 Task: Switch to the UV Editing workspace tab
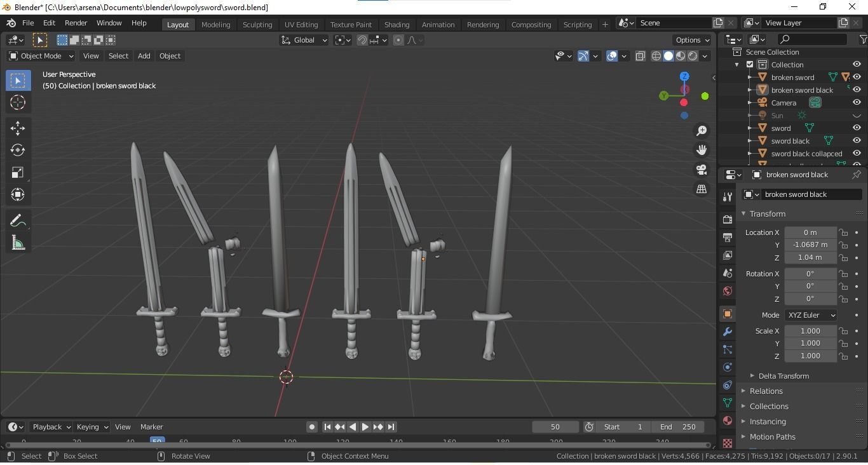pos(301,24)
